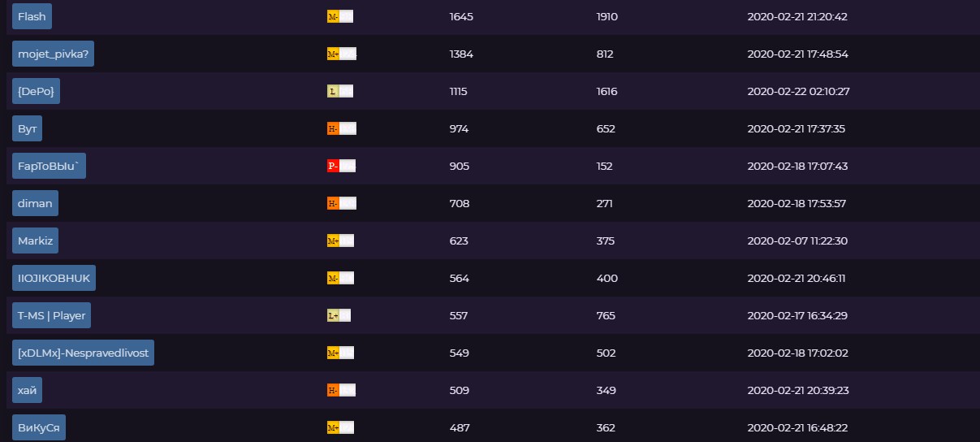Click the L+ rank badge for T-MS | Player
The height and width of the screenshot is (442, 980).
(339, 316)
